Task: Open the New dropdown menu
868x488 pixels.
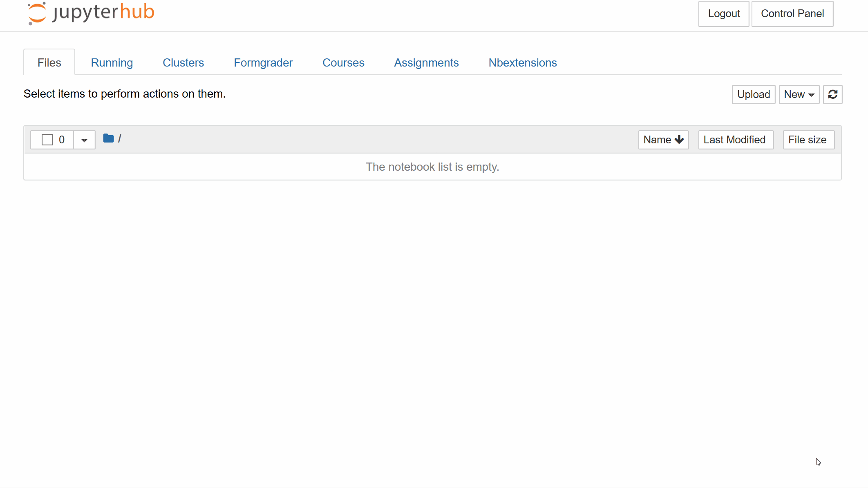Action: [x=799, y=94]
